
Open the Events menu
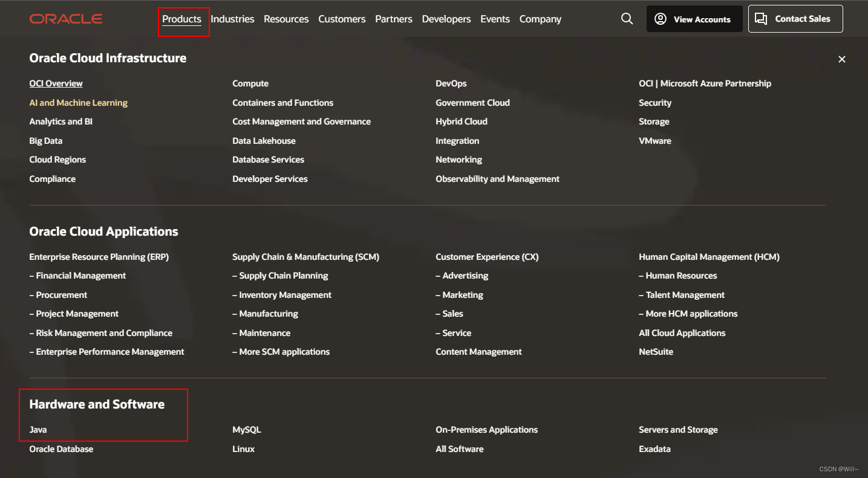(x=495, y=19)
